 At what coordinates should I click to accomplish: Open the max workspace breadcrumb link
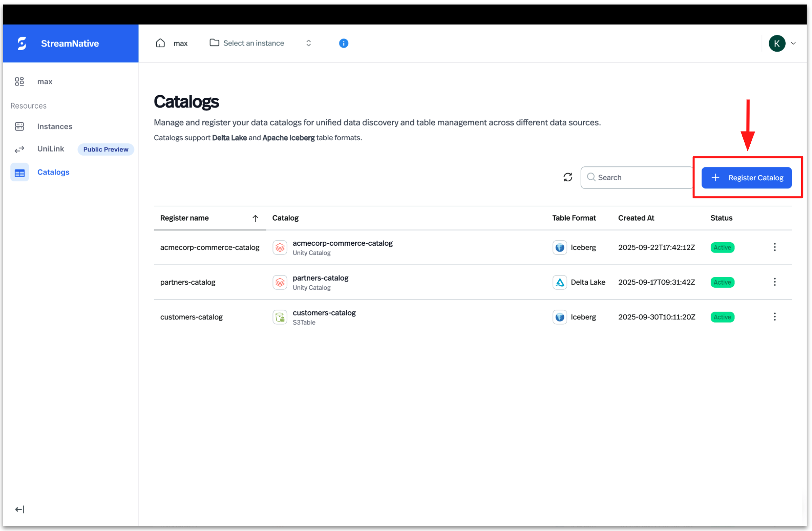pyautogui.click(x=180, y=43)
